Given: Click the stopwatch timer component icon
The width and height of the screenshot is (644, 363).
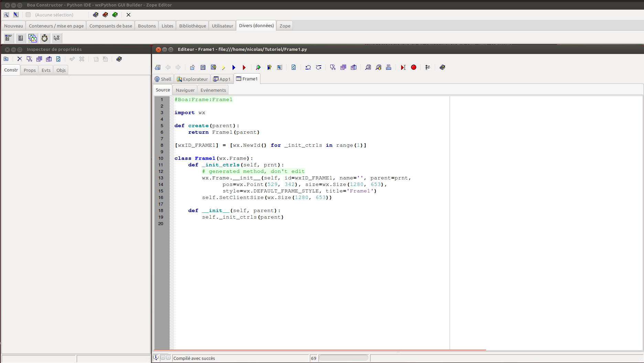Looking at the screenshot, I should [x=45, y=38].
